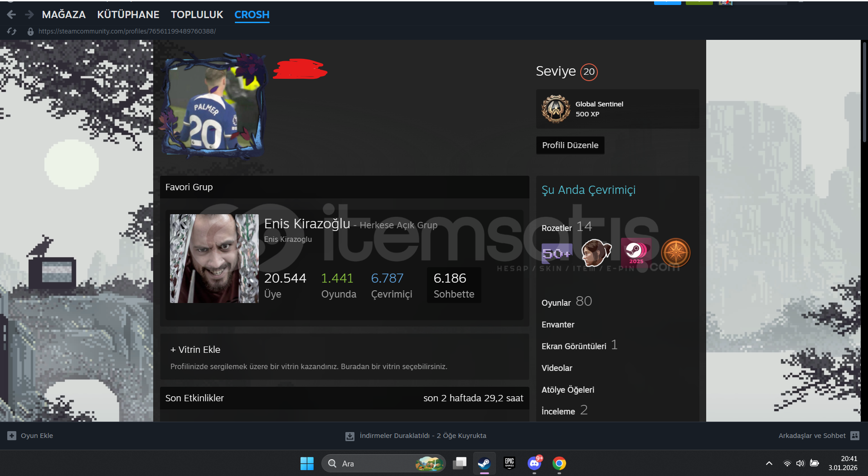
Task: Click the 1.441 Oyunda stat
Action: point(339,285)
